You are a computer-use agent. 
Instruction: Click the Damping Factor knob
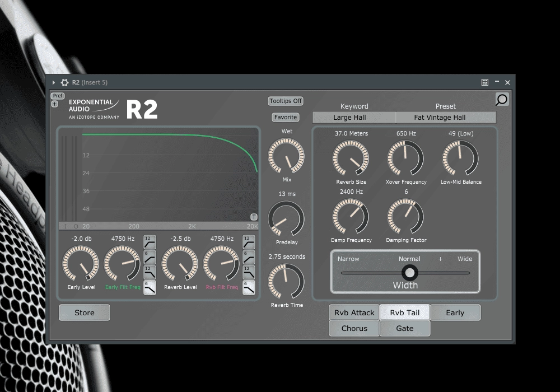pos(405,216)
